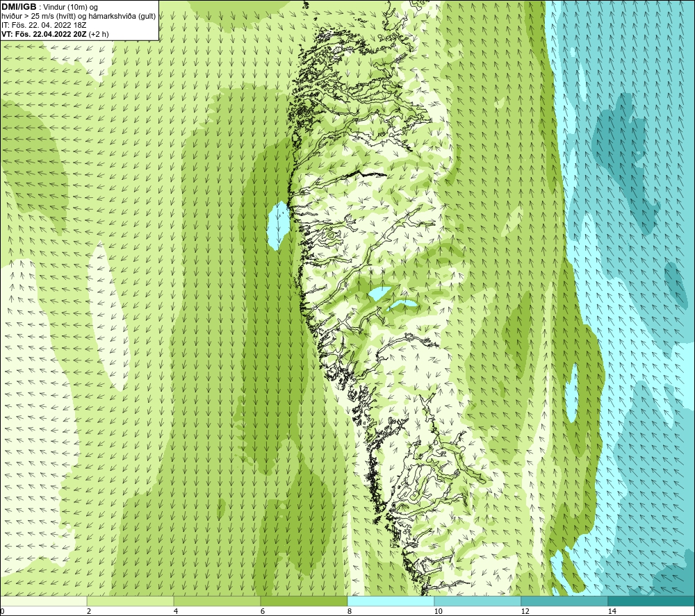Click the legend value label '12'
The image size is (695, 616).
click(x=525, y=611)
